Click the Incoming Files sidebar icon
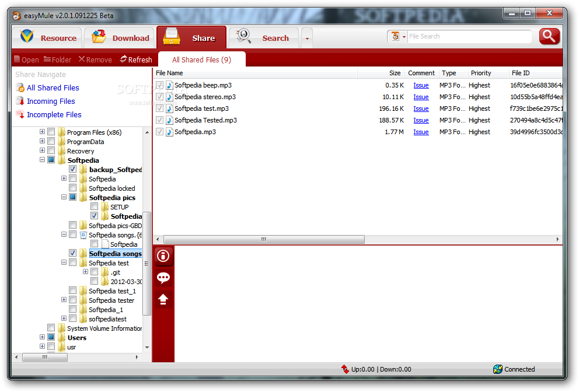This screenshot has width=579, height=392. click(20, 101)
